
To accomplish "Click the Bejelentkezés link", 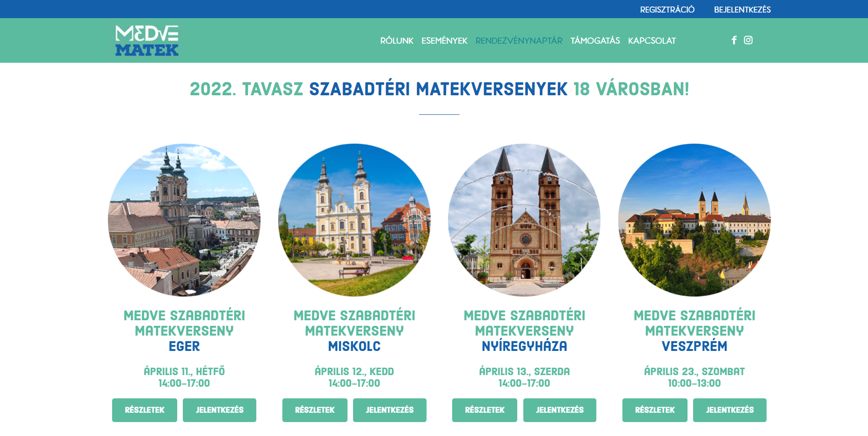I will click(742, 10).
